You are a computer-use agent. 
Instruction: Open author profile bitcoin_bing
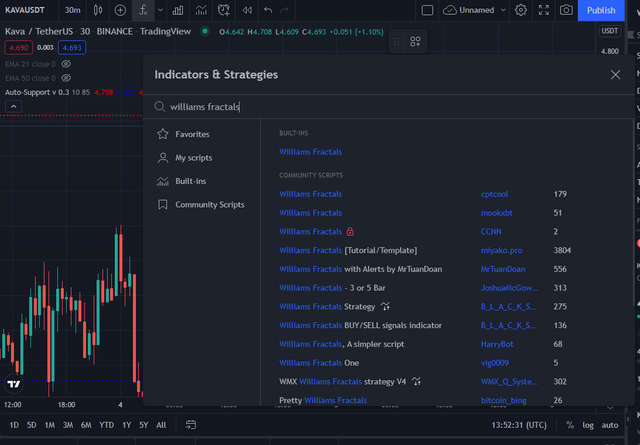tap(503, 400)
